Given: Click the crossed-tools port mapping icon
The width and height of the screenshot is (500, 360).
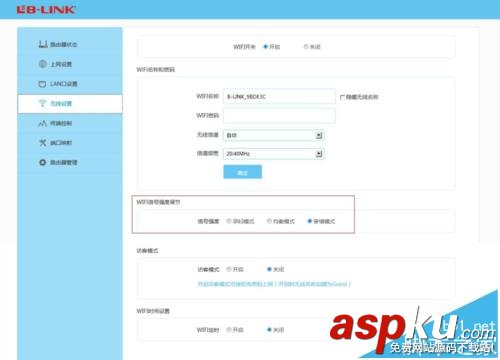Looking at the screenshot, I should [43, 143].
